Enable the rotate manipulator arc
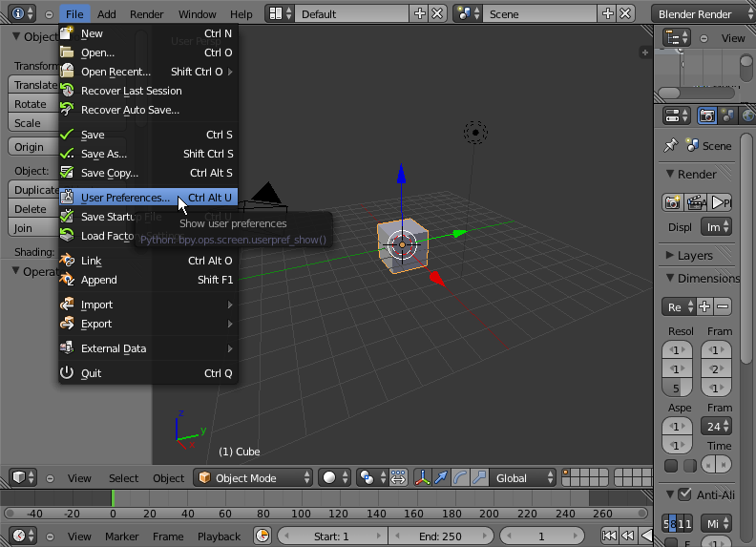Screen dimensions: 756x547 pyautogui.click(x=460, y=478)
